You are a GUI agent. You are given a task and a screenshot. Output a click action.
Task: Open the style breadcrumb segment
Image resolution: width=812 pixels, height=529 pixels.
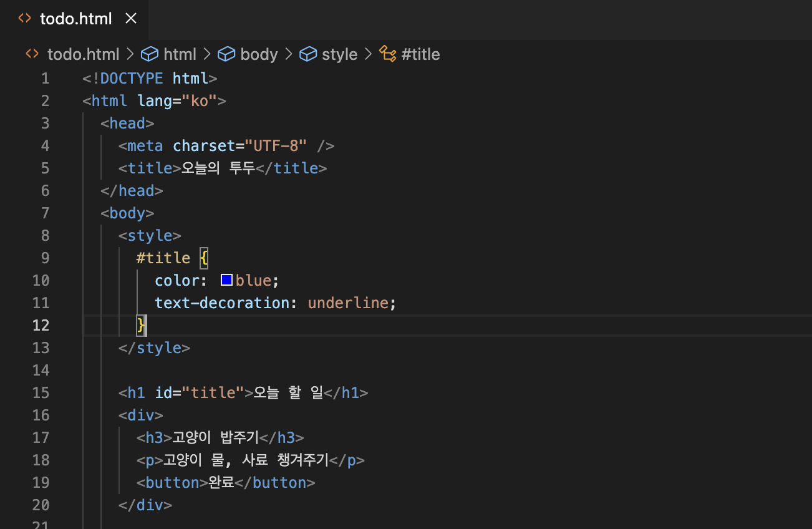tap(339, 54)
